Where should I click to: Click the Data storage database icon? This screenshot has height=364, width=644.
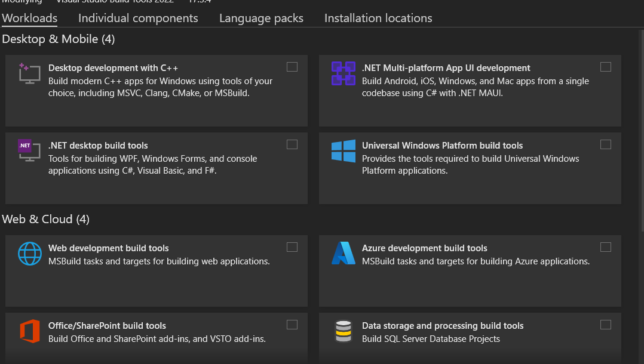[344, 331]
